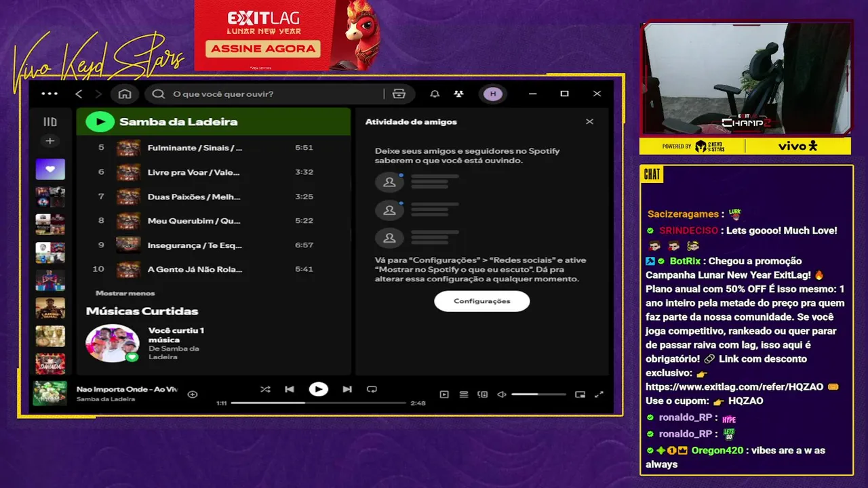Open the playback queue
Viewport: 868px width, 488px height.
pos(464,394)
